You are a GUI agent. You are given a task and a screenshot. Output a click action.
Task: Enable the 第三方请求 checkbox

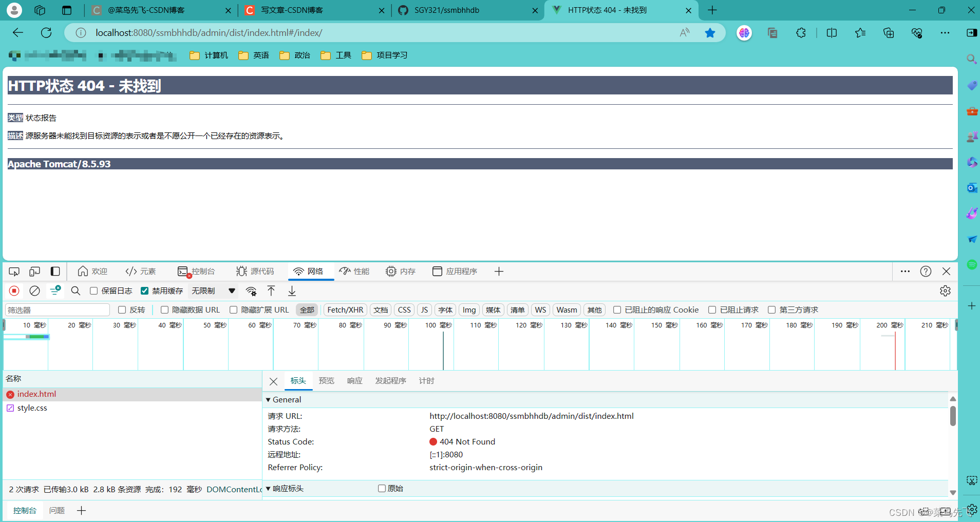771,310
